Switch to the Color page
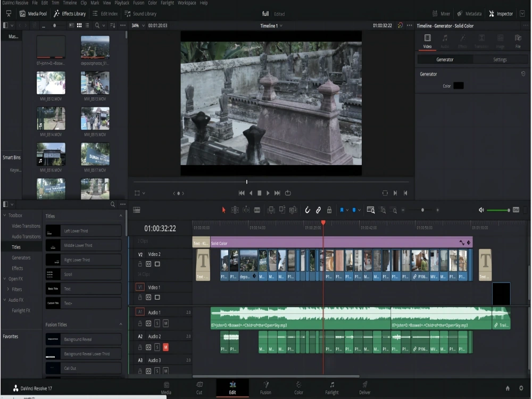The height and width of the screenshot is (399, 532). click(x=298, y=388)
